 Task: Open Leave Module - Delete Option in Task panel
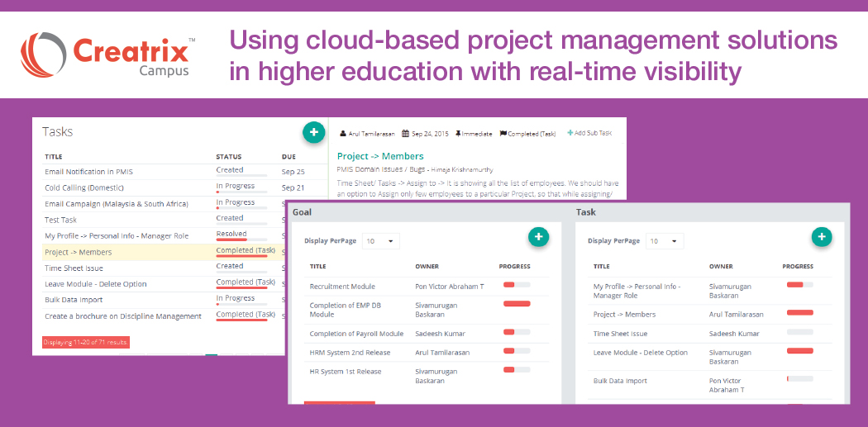click(641, 353)
